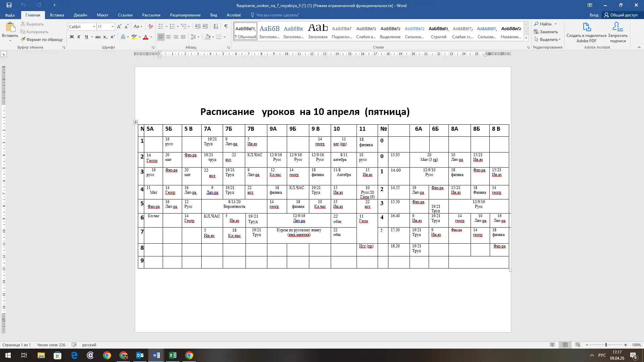Toggle show paragraph marks ¶
644x362 pixels.
[x=226, y=27]
